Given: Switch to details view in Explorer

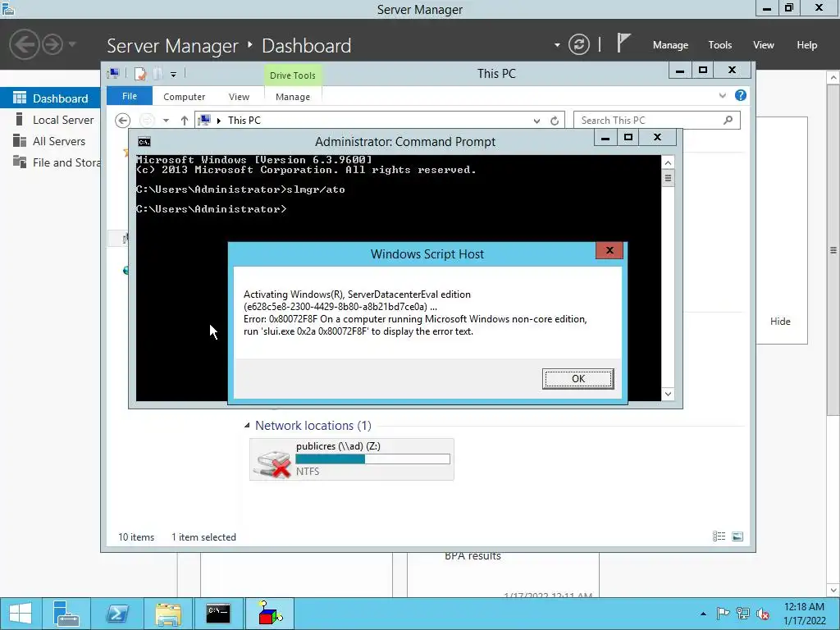Looking at the screenshot, I should click(x=719, y=536).
